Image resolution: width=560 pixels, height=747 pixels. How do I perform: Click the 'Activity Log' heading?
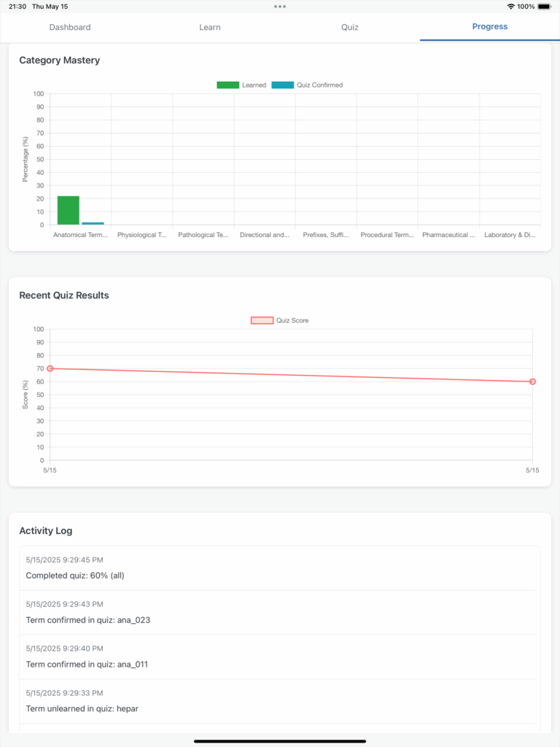click(x=46, y=531)
